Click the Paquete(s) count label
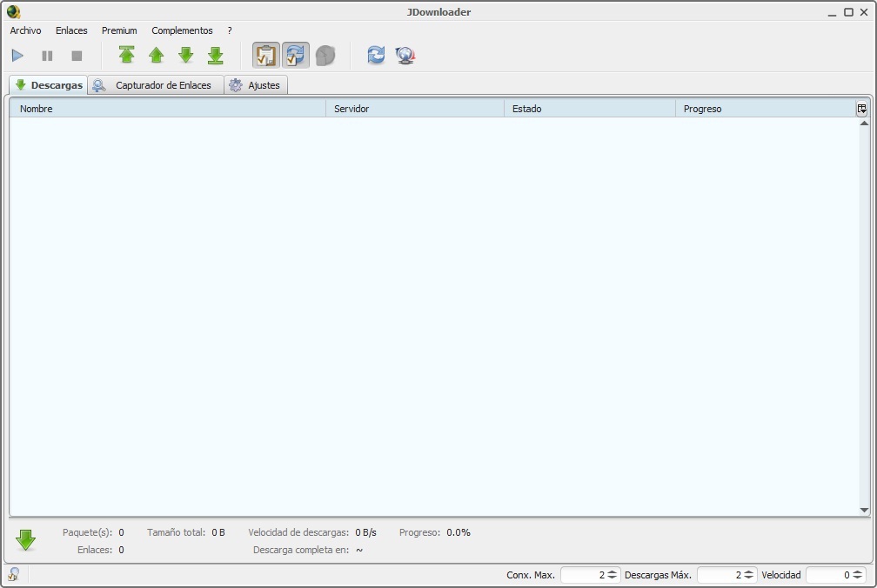Image resolution: width=877 pixels, height=588 pixels. click(87, 532)
